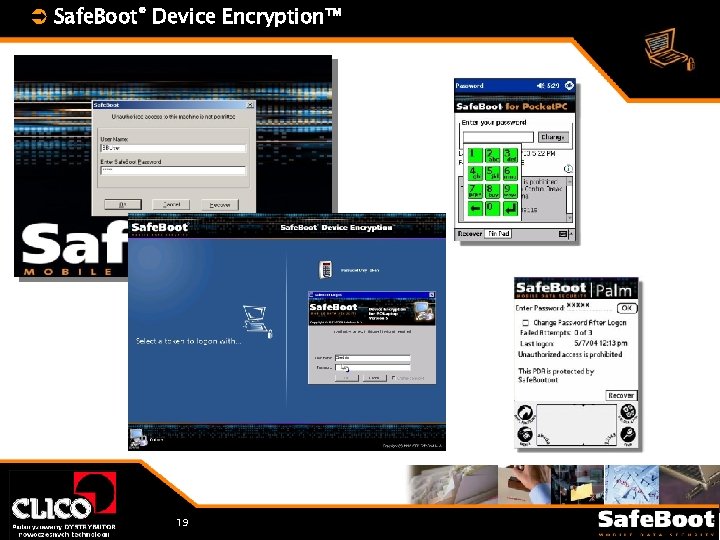The image size is (720, 540).
Task: Click the orange laptop padlock logo on slide
Action: 669,50
